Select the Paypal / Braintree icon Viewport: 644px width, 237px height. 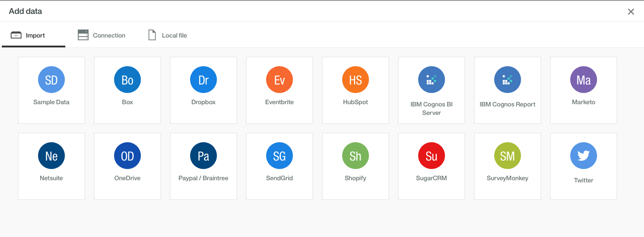[x=203, y=156]
